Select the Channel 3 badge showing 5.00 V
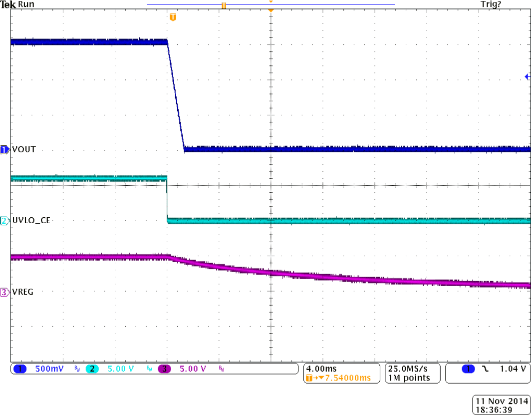This screenshot has height=416, width=532. pos(165,368)
